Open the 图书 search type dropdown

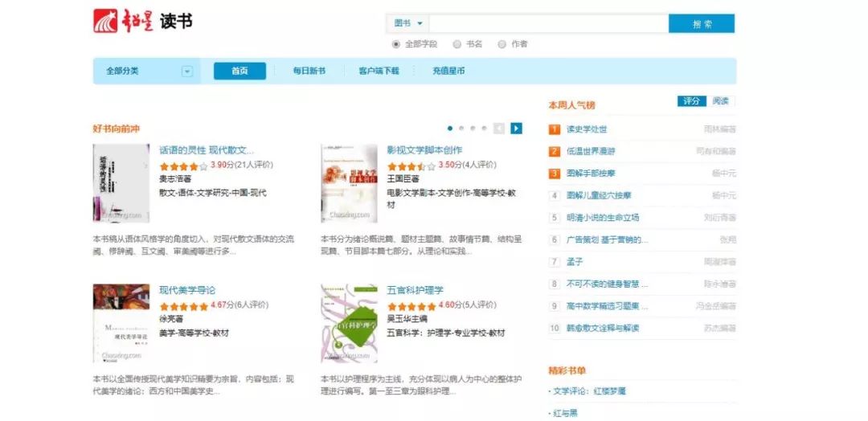[x=408, y=23]
